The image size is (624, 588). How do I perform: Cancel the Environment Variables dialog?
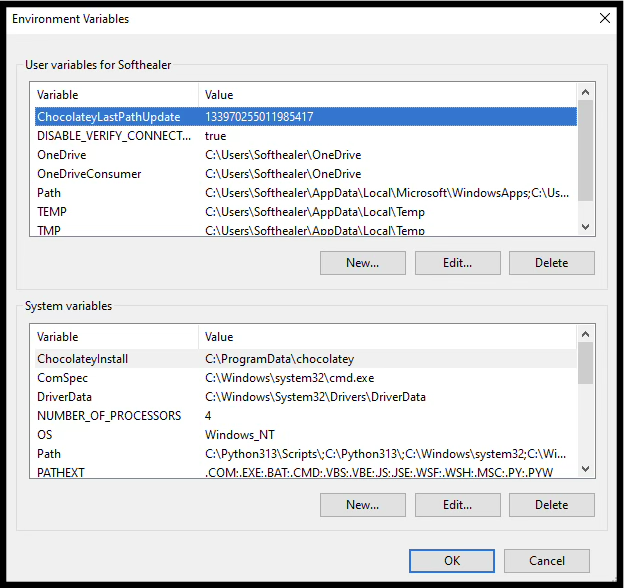tap(547, 561)
